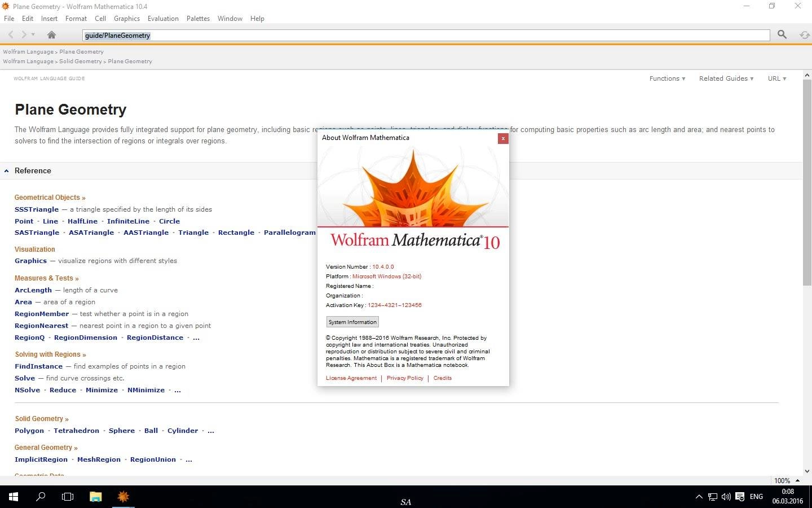Open the Credits link
This screenshot has height=508, width=812.
coord(443,378)
